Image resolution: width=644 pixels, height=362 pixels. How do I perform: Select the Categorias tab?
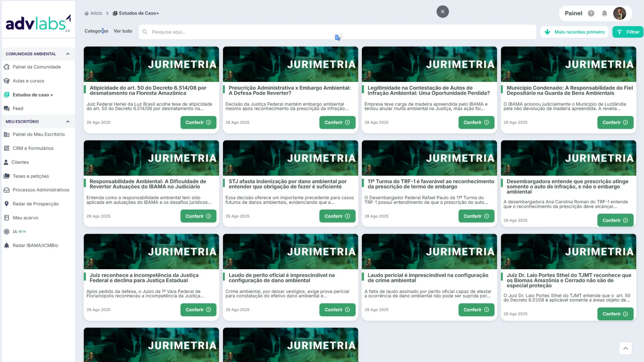(96, 31)
